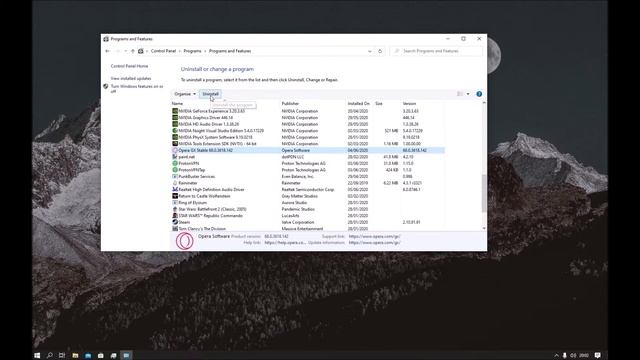Select NVIDIA PhysX System Software icon
Screen dimensions: 640x360
click(175, 137)
